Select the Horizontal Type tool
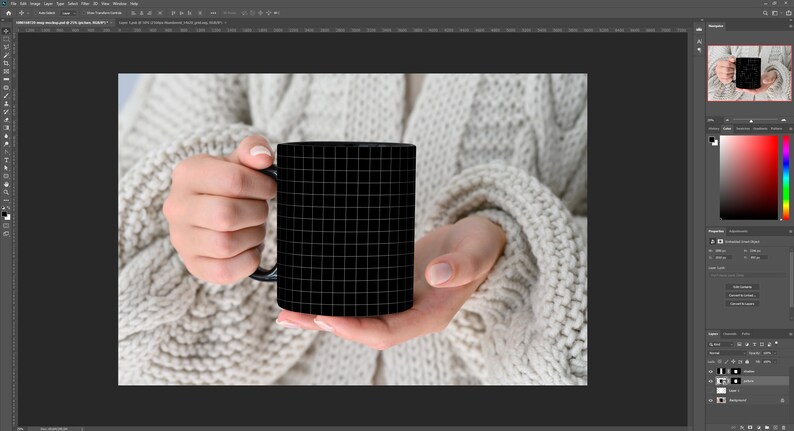Image resolution: width=794 pixels, height=431 pixels. (6, 161)
